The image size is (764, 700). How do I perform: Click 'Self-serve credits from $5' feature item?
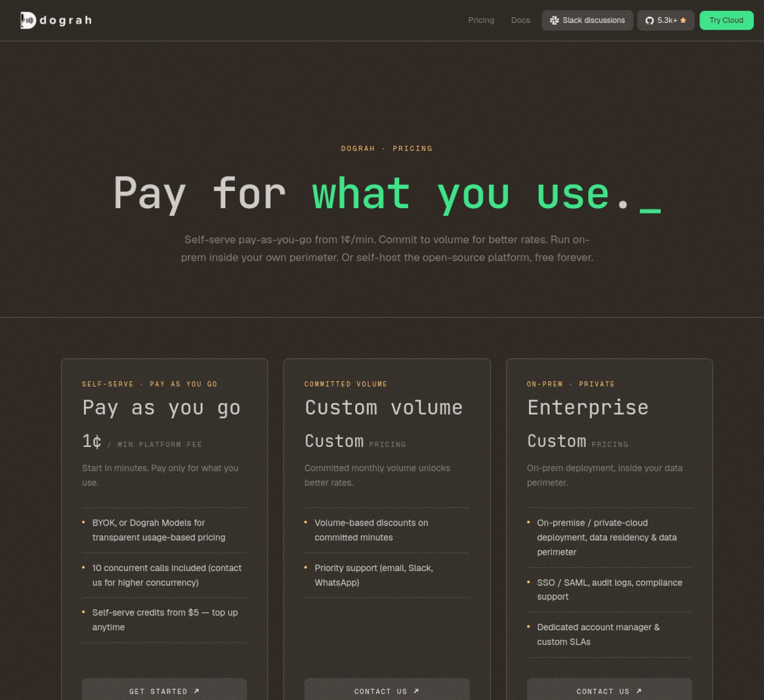coord(164,620)
